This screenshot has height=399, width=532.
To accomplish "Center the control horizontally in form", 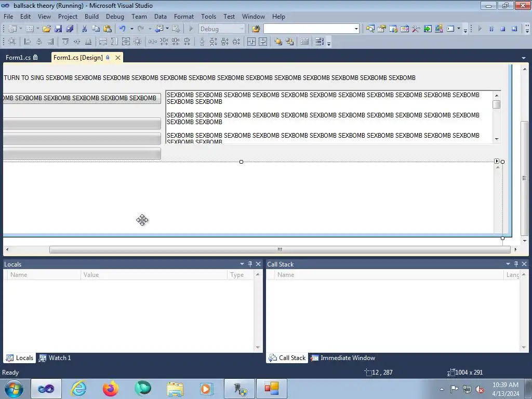I will click(x=251, y=42).
